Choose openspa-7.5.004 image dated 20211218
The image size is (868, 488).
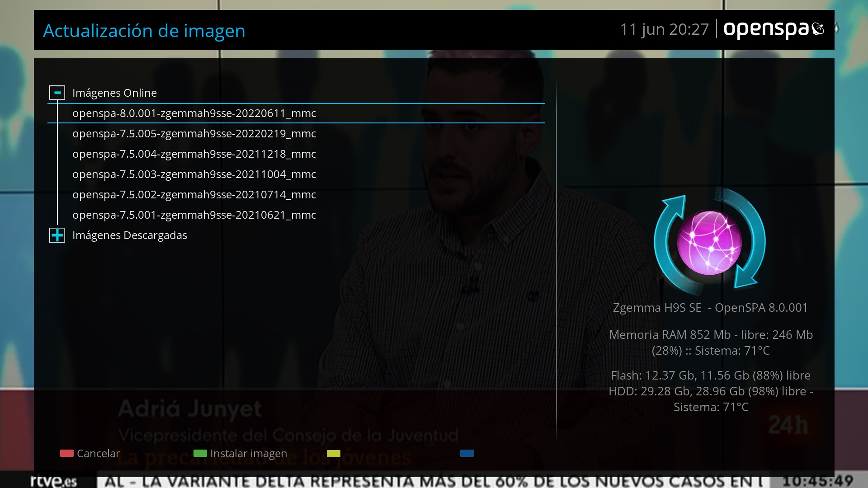pyautogui.click(x=194, y=154)
